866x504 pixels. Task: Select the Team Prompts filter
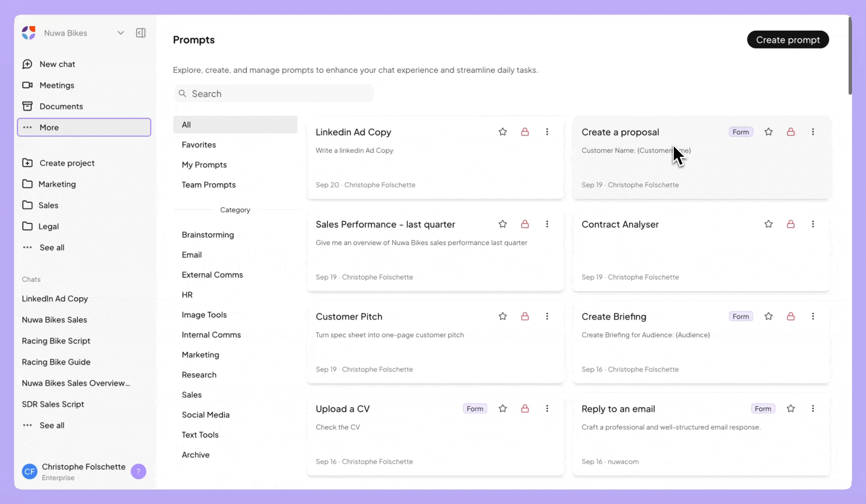coord(209,185)
